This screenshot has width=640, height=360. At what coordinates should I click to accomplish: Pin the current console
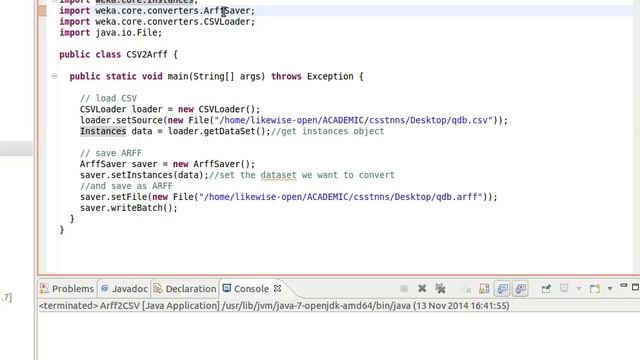tap(546, 289)
